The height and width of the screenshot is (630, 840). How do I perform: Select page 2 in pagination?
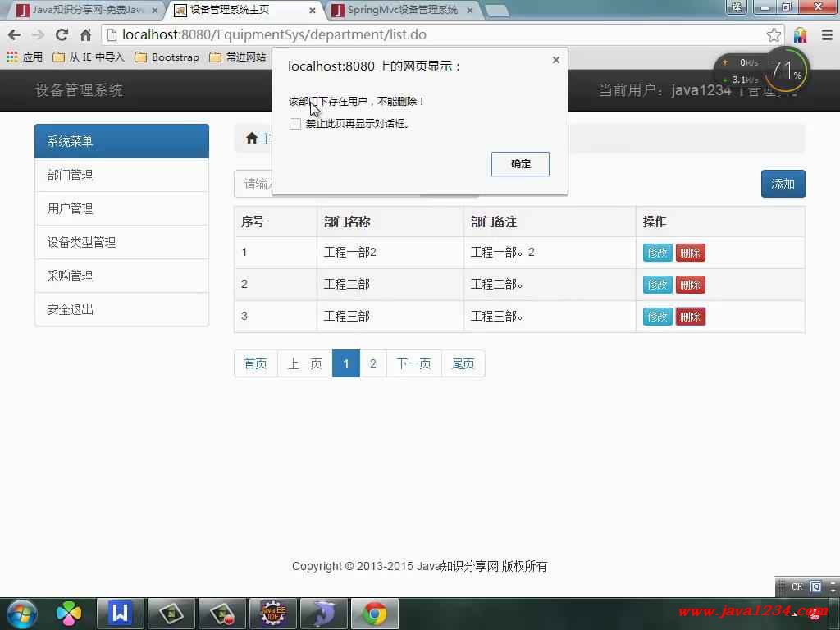coord(373,363)
